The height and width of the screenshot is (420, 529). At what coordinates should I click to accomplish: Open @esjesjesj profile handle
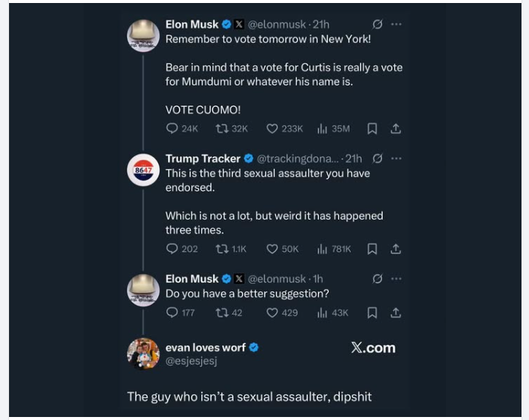[x=191, y=362]
